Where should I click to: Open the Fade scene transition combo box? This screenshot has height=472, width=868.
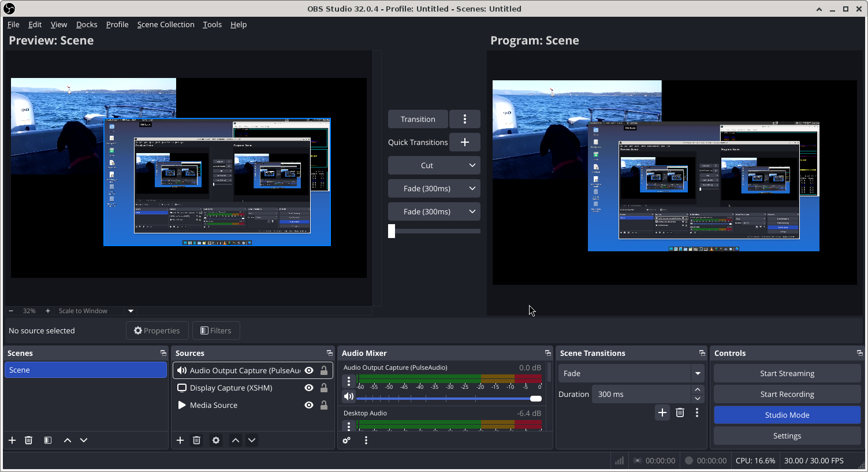point(631,373)
